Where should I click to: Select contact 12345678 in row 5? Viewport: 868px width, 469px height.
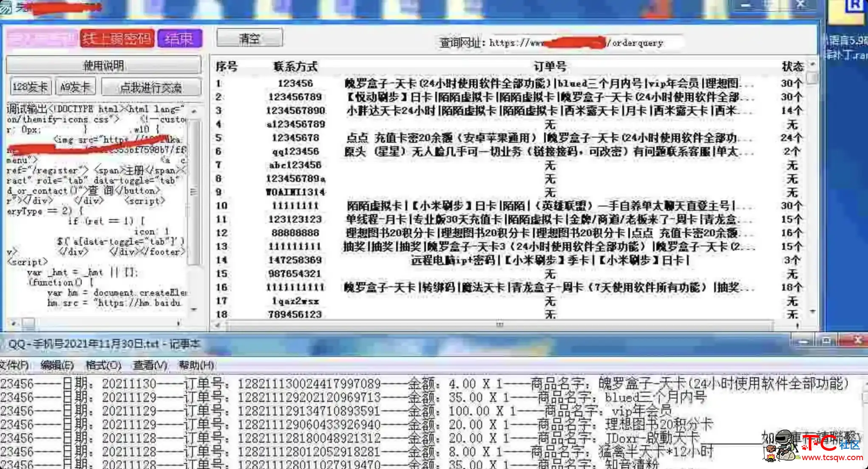pyautogui.click(x=295, y=138)
